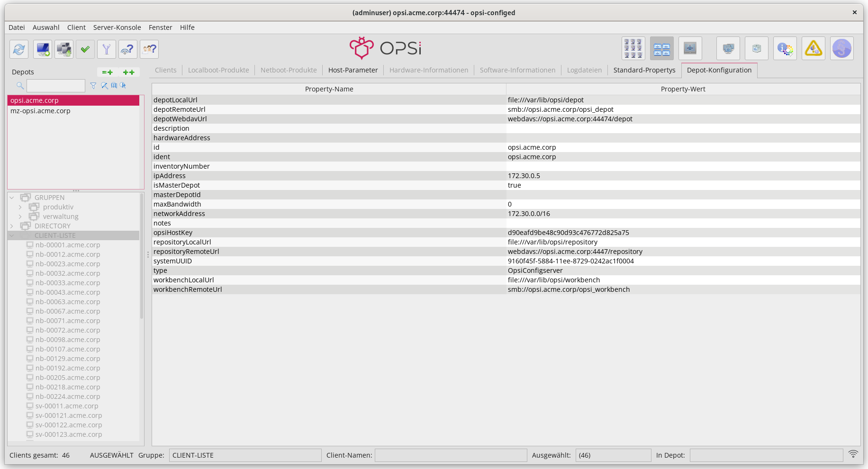
Task: Click the depot columns search icon
Action: coord(114,86)
